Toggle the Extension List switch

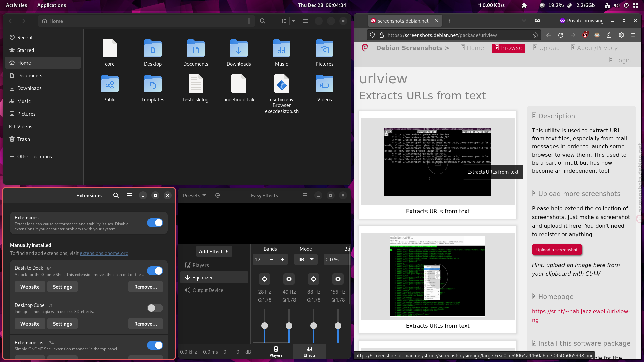point(155,345)
